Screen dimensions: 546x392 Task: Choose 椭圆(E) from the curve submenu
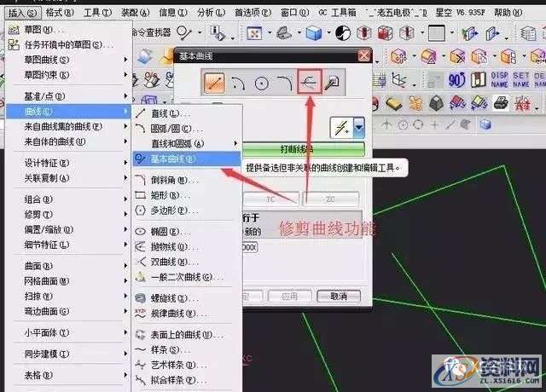[x=187, y=232]
